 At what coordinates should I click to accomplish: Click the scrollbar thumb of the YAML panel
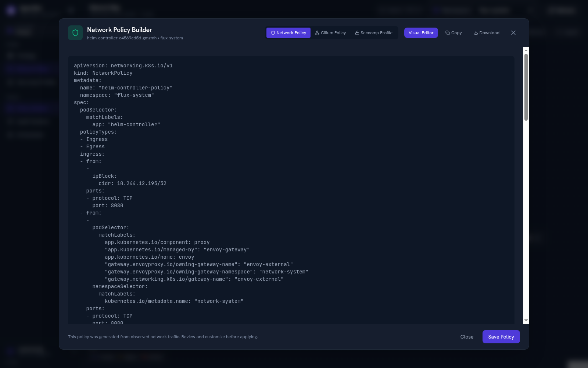click(x=526, y=87)
